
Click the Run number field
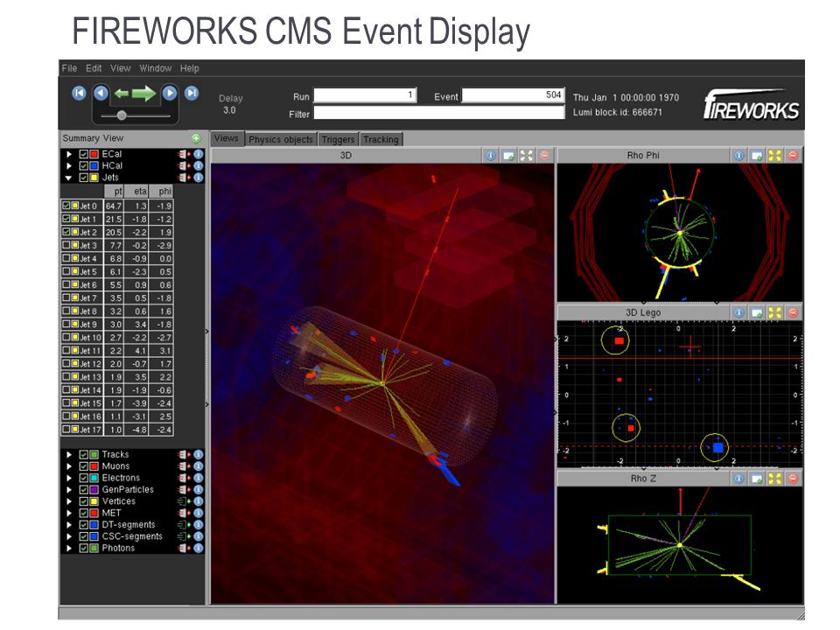365,95
